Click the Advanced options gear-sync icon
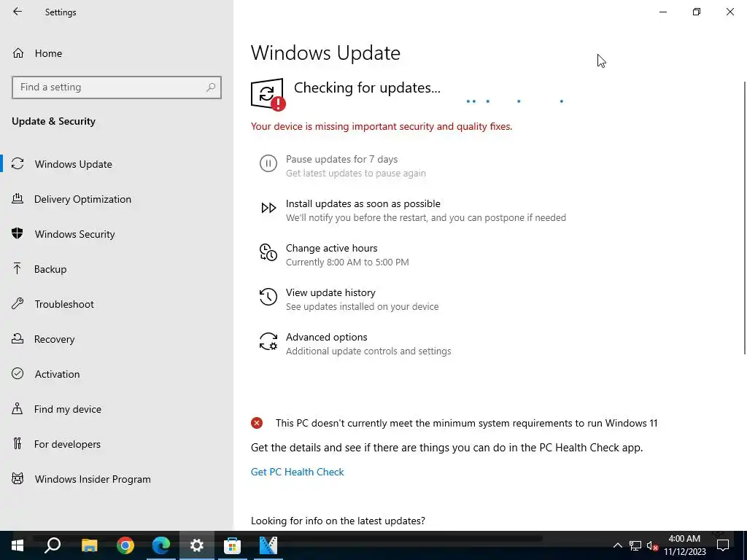Screen dimensions: 747x560 click(268, 341)
